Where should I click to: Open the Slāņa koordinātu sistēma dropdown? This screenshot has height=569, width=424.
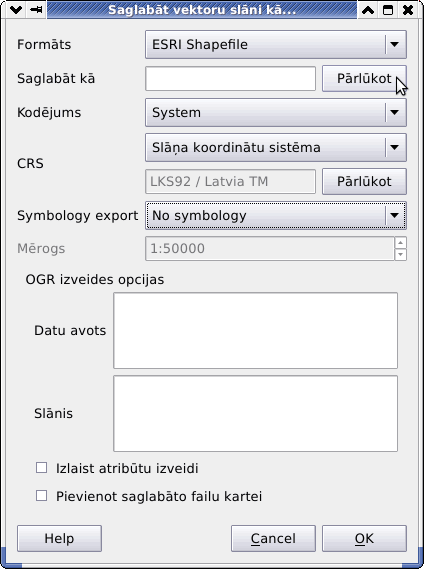pos(276,147)
